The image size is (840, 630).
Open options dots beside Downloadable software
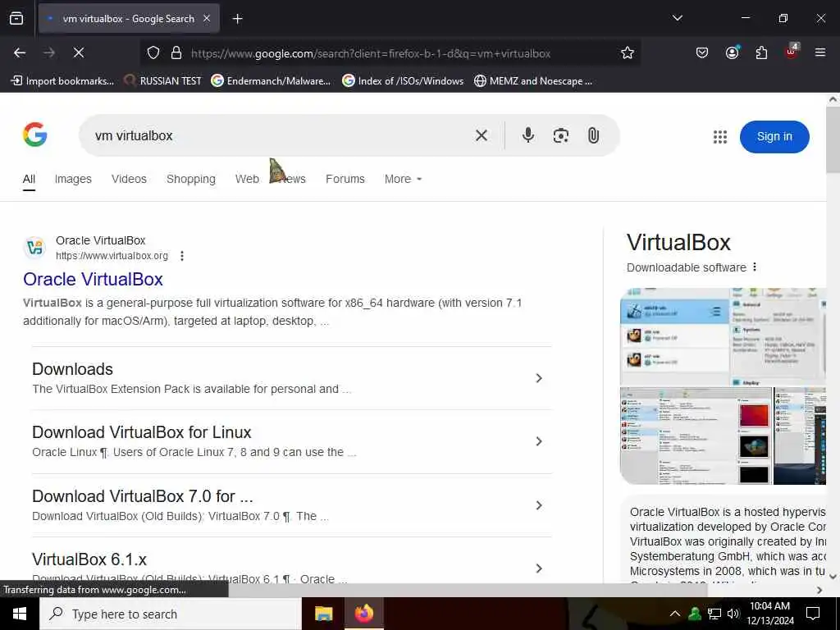click(x=755, y=267)
